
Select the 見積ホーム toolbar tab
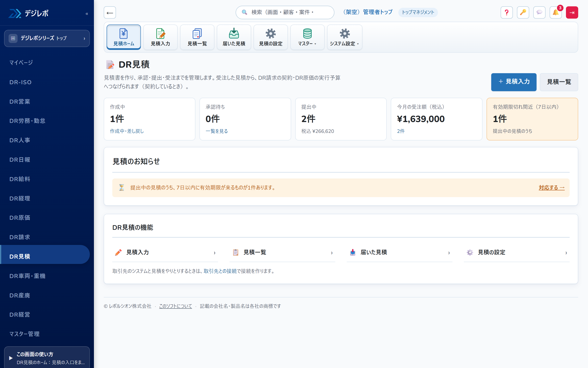click(x=124, y=37)
